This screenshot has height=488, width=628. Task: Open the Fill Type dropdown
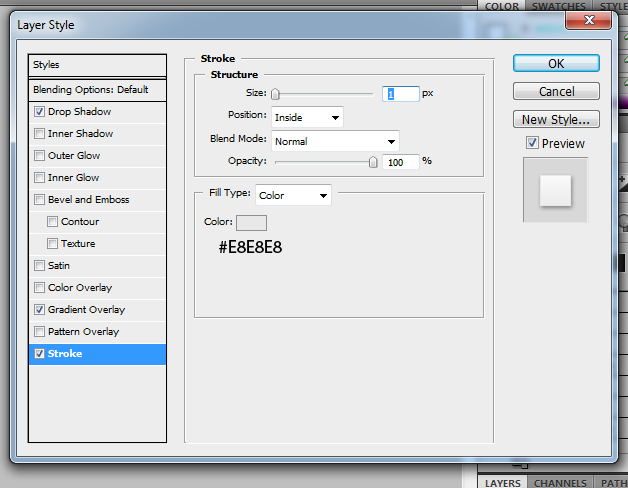(x=293, y=195)
